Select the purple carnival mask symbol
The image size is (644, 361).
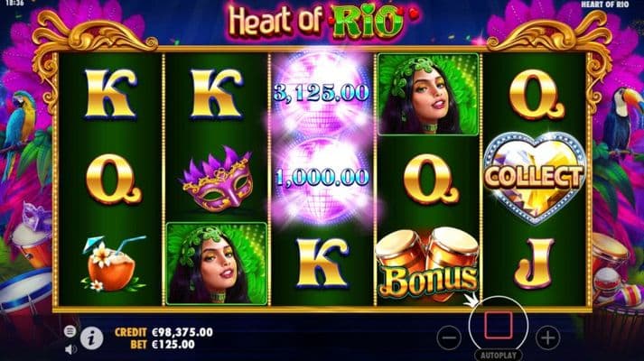[217, 180]
